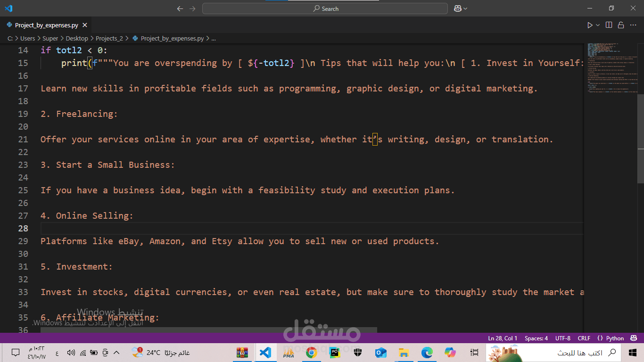Open Windows Security shield on taskbar
Image resolution: width=644 pixels, height=362 pixels.
click(x=358, y=353)
